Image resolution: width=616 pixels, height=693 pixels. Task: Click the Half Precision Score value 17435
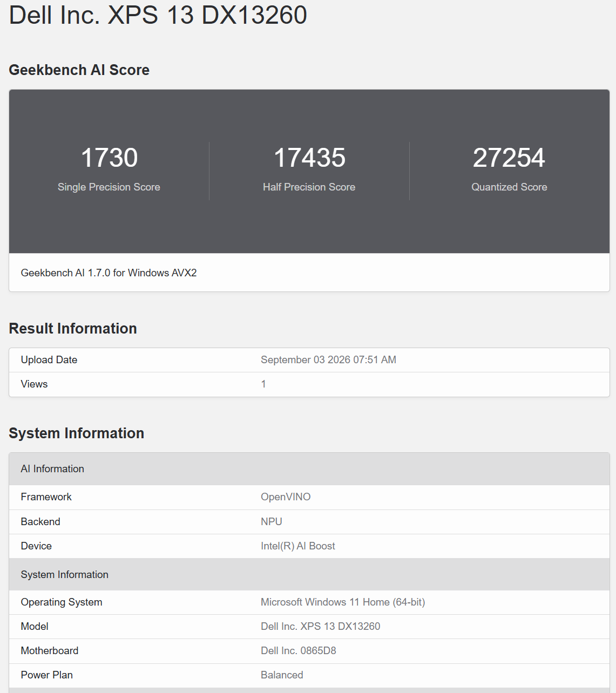click(x=309, y=158)
